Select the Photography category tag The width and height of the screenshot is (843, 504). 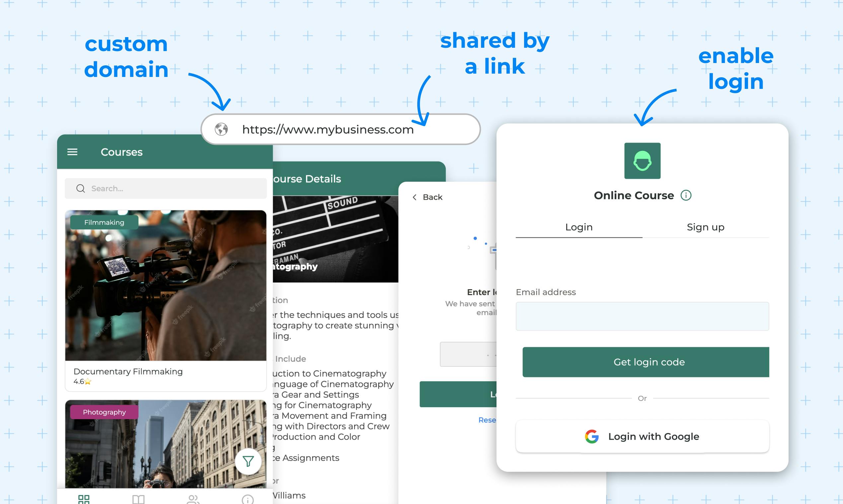[104, 412]
